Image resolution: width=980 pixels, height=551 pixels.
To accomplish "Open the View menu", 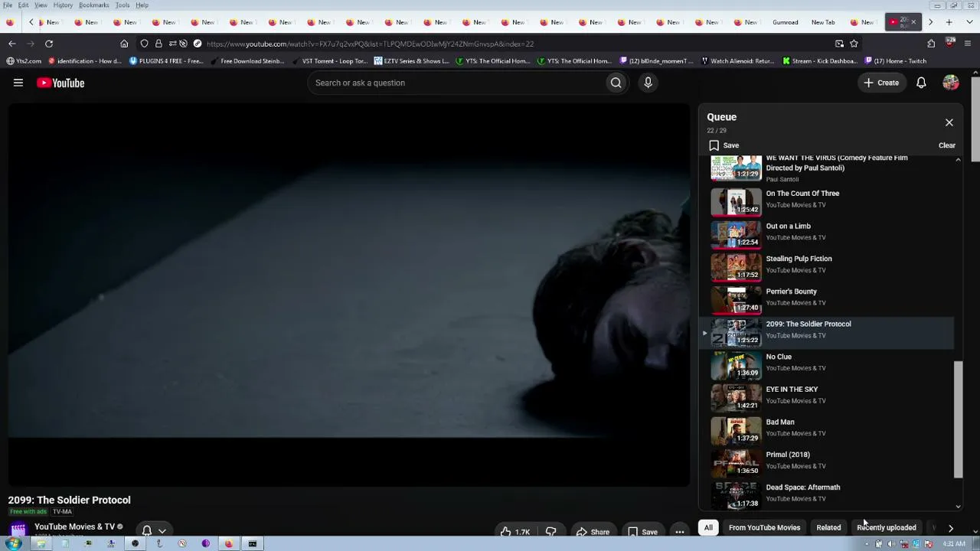I will pos(41,5).
